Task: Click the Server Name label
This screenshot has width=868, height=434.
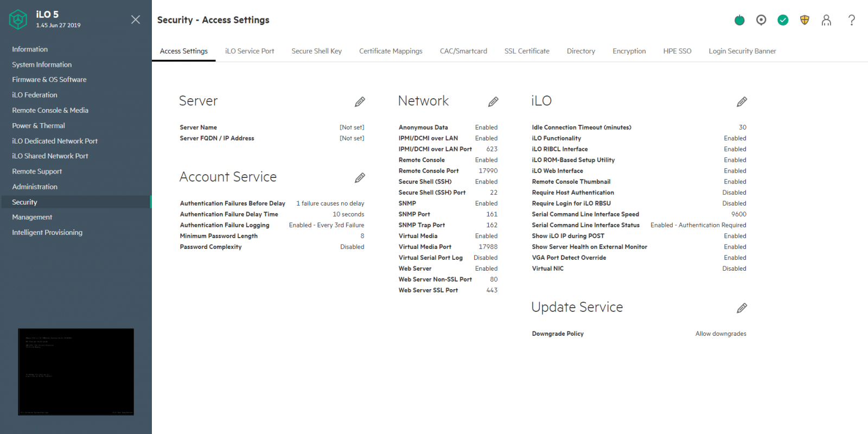Action: click(199, 127)
